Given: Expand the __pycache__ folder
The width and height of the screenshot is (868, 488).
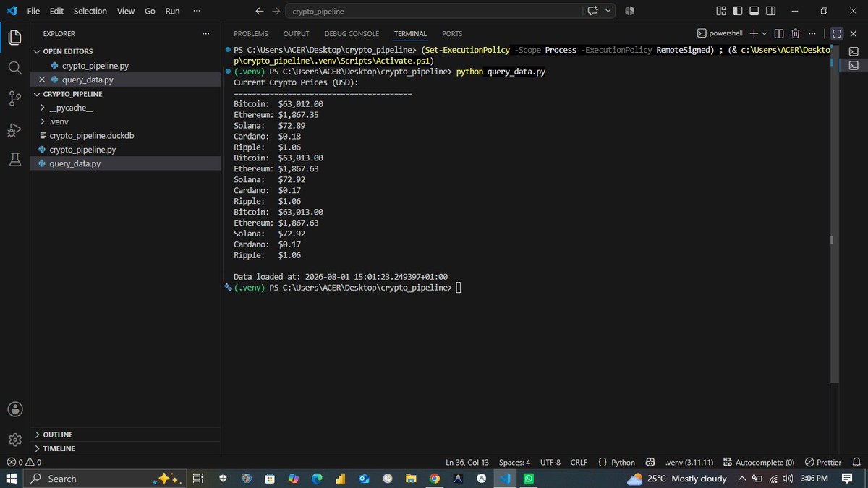Looking at the screenshot, I should point(125,108).
